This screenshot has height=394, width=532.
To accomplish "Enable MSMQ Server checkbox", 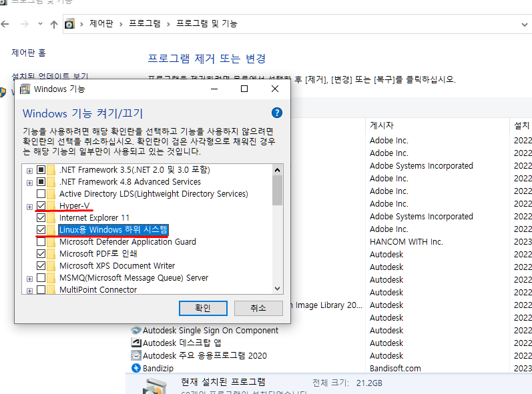I will (x=41, y=278).
